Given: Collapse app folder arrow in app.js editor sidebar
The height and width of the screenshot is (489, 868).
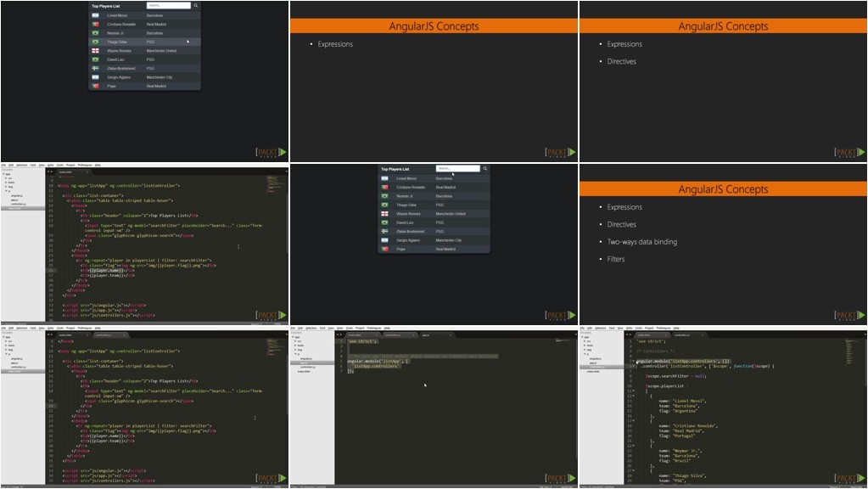Looking at the screenshot, I should tap(293, 337).
